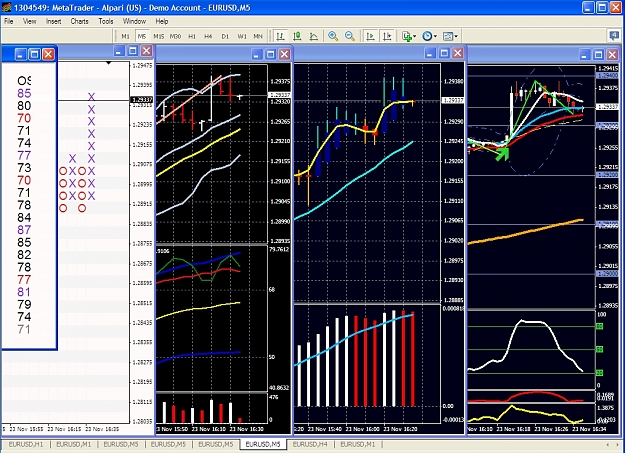The image size is (625, 453).
Task: Toggle the M15 timeframe button
Action: coord(159,36)
